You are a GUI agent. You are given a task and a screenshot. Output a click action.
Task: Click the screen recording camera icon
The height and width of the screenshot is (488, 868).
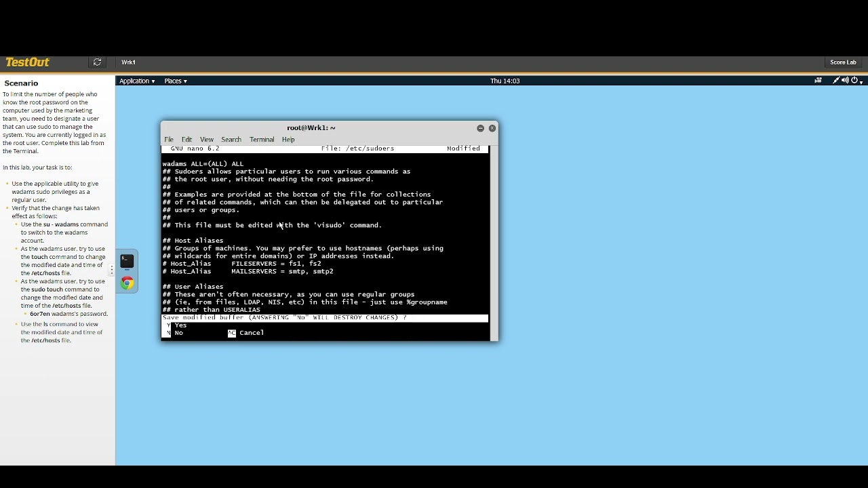pyautogui.click(x=818, y=81)
